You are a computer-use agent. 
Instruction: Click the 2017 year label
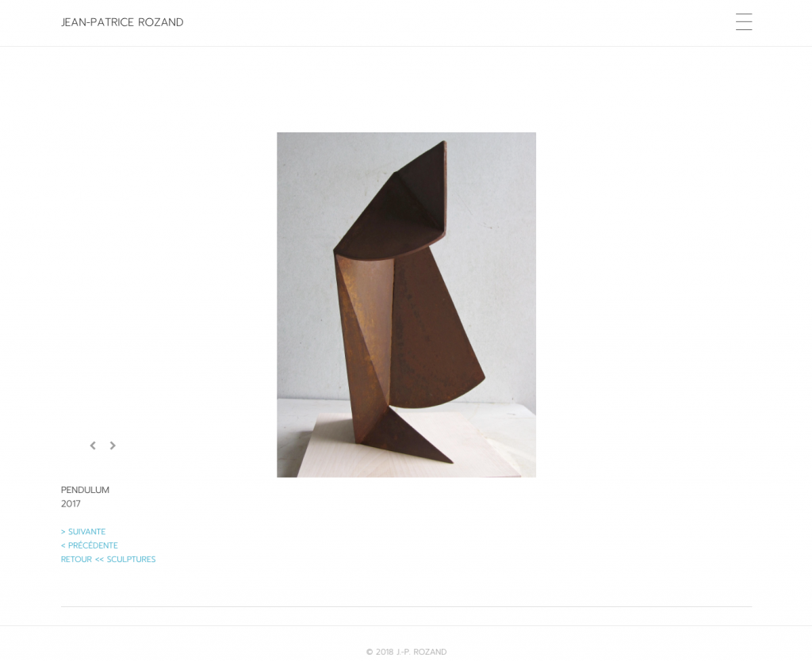[71, 503]
